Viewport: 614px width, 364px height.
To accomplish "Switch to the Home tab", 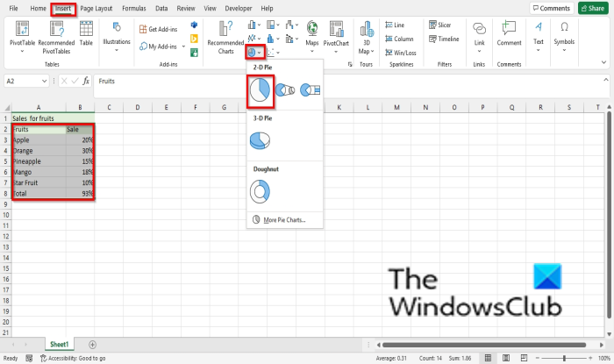I will click(38, 8).
